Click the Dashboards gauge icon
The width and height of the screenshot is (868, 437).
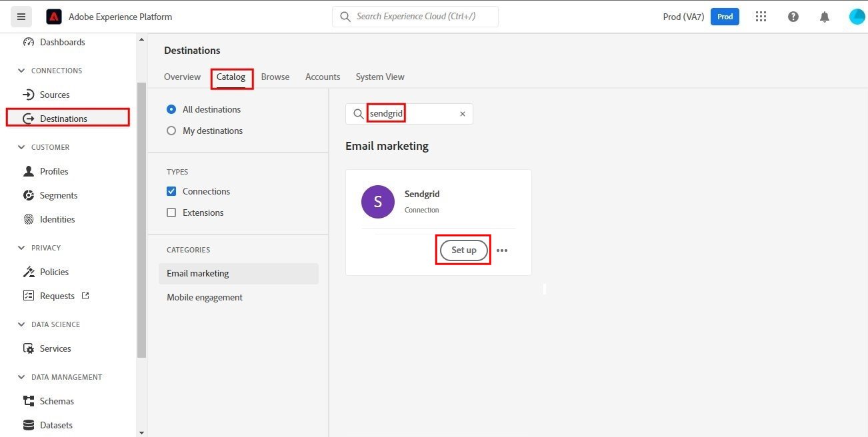29,42
